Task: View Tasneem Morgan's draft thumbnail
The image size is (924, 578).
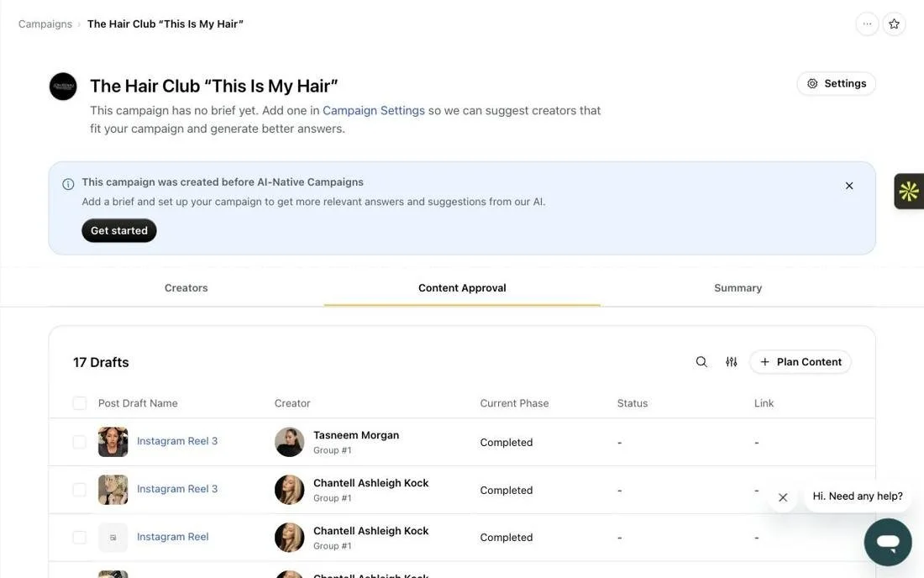Action: tap(113, 442)
